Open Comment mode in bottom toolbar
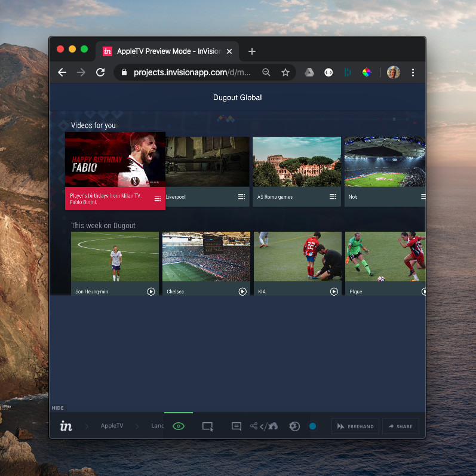Image resolution: width=476 pixels, height=476 pixels. (x=237, y=426)
